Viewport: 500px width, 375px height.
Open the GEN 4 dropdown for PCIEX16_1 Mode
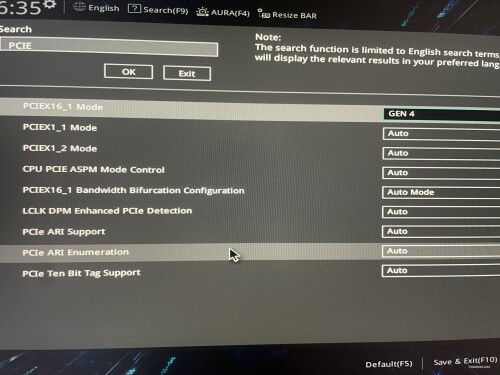pos(442,114)
